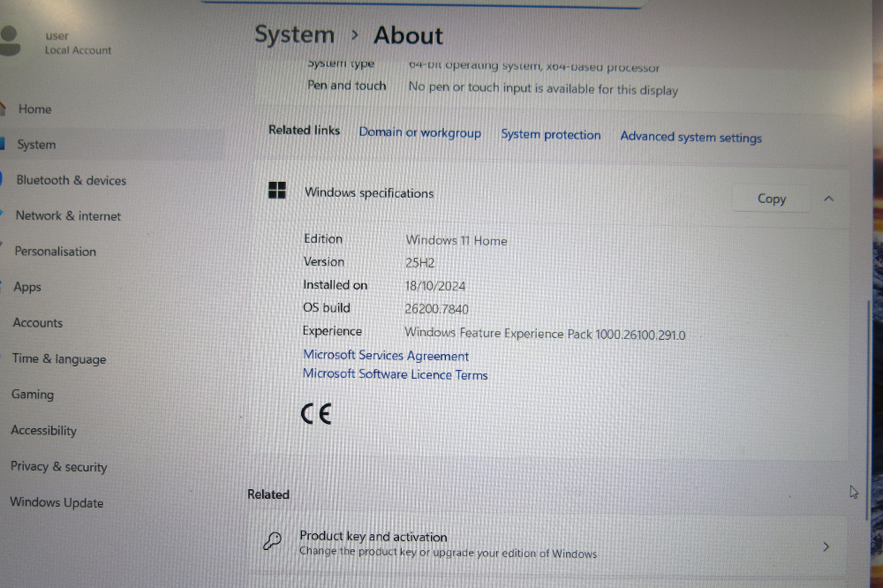Select Windows Update in sidebar

[57, 502]
